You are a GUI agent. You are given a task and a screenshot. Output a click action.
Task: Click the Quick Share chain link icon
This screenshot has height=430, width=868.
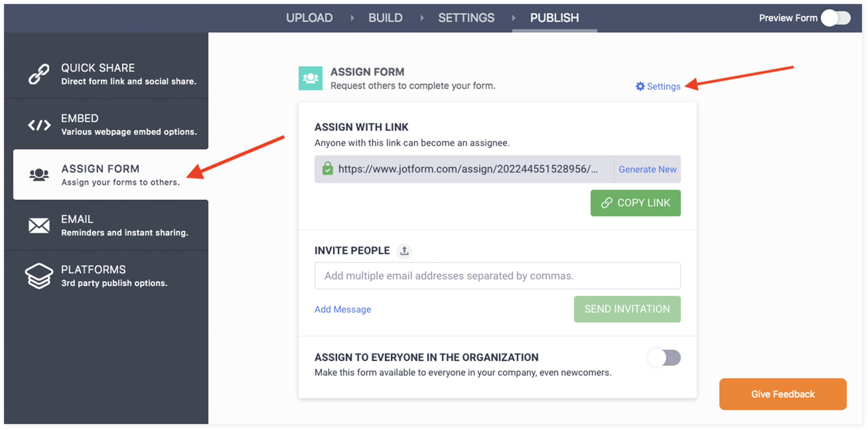coord(39,74)
